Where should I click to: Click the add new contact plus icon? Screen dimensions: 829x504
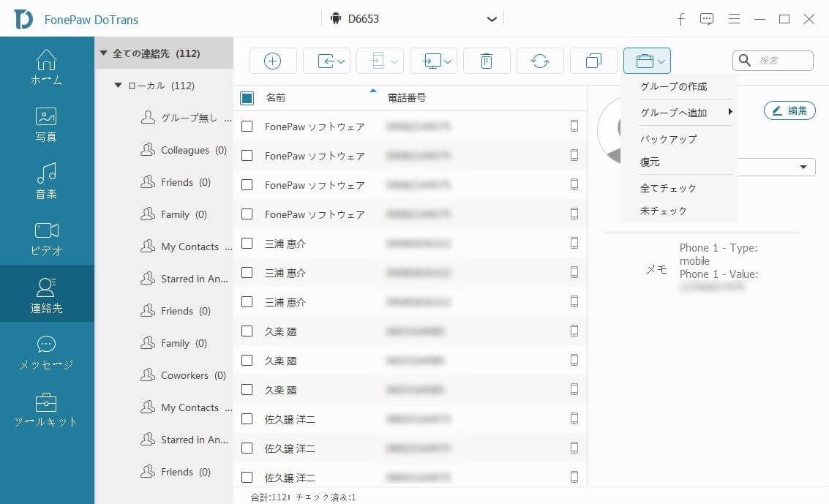273,61
